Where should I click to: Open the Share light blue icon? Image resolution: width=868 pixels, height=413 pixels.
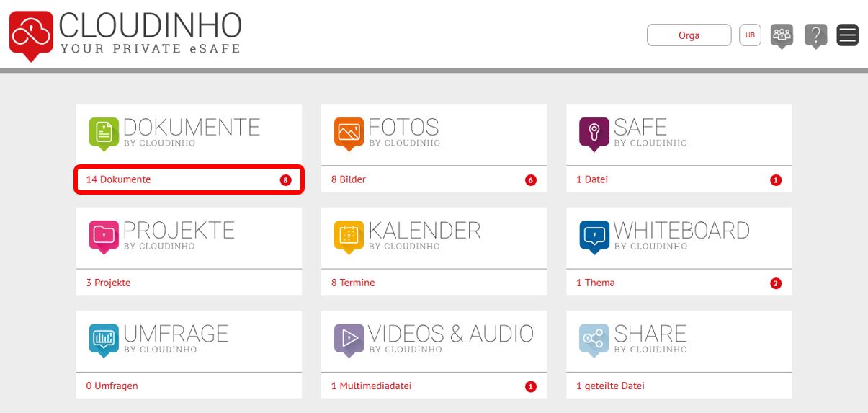pos(594,340)
